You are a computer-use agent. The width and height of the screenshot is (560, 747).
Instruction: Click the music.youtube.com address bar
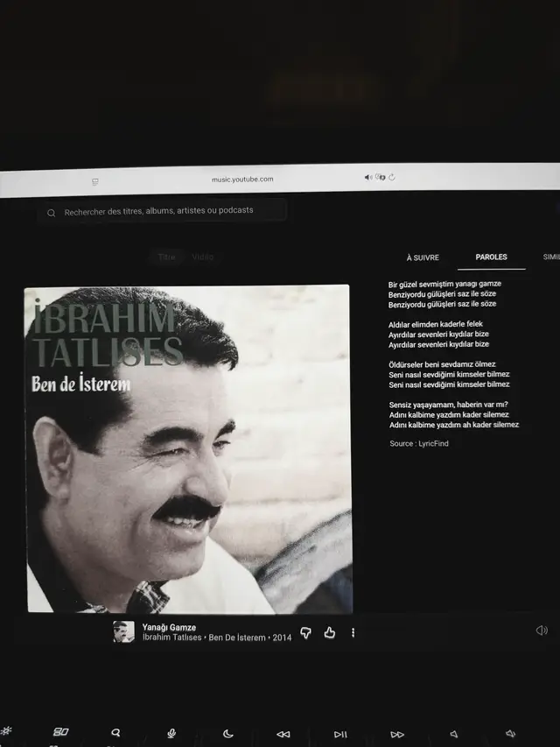point(242,180)
